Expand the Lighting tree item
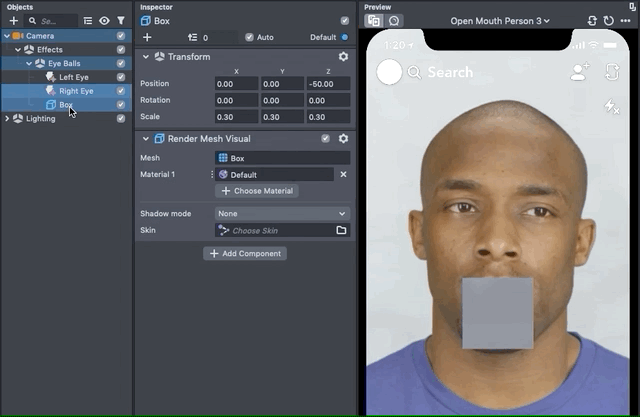This screenshot has height=417, width=640. tap(8, 118)
